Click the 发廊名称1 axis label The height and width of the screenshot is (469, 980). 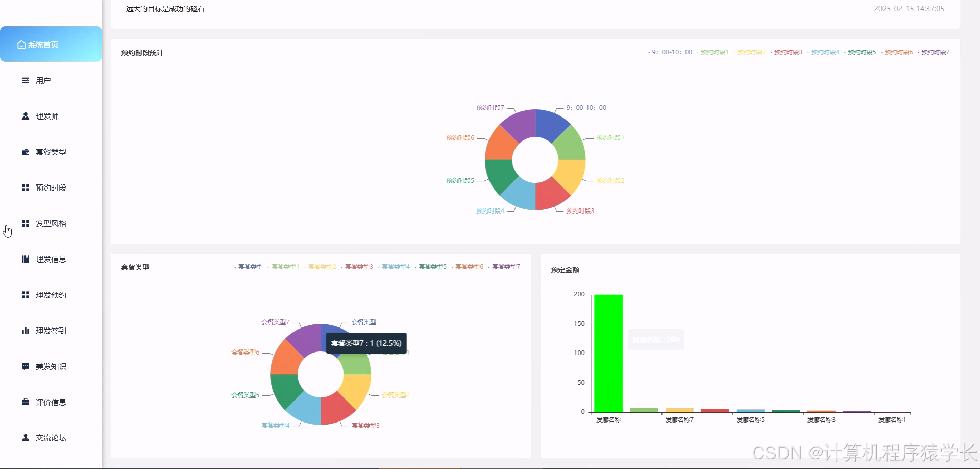[892, 420]
